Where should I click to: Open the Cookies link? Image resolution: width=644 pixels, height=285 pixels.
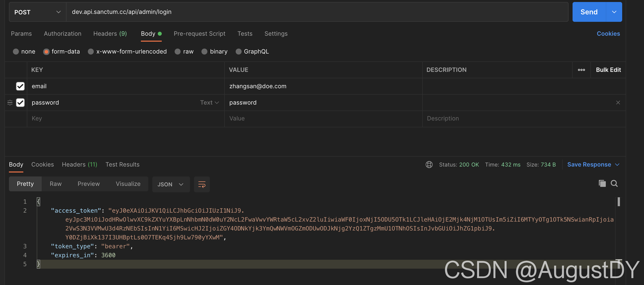click(608, 34)
